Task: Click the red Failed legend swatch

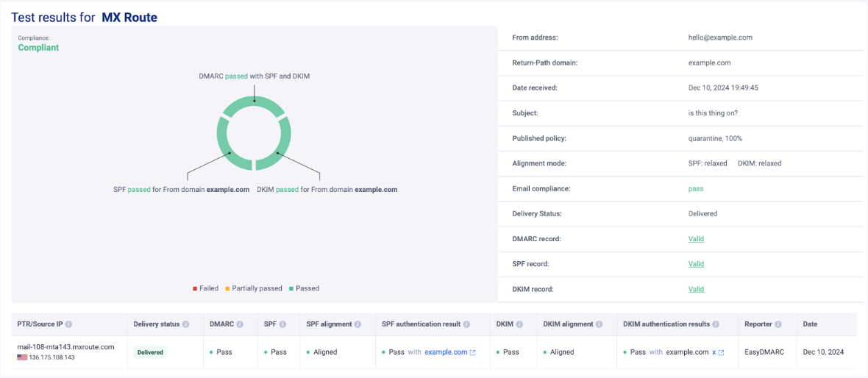Action: pyautogui.click(x=195, y=288)
